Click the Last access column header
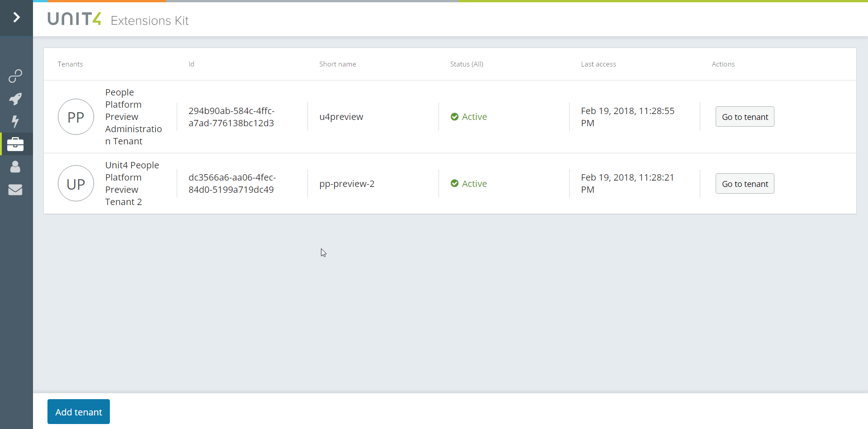The width and height of the screenshot is (868, 429). [x=599, y=64]
